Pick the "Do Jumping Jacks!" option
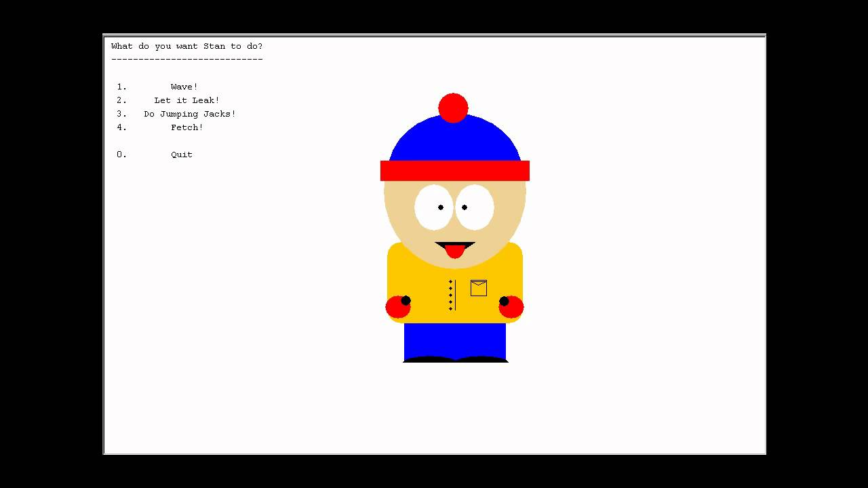The image size is (868, 488). [190, 114]
